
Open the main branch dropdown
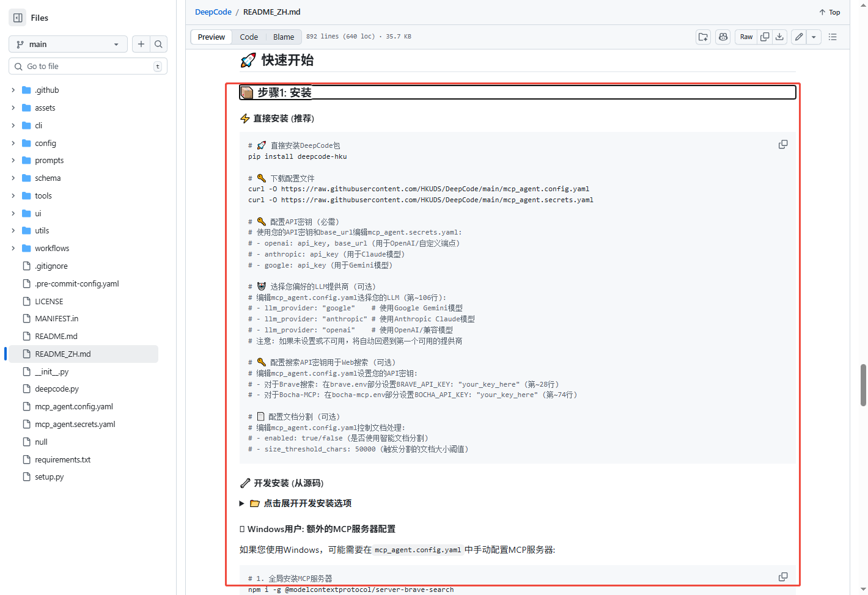(68, 44)
